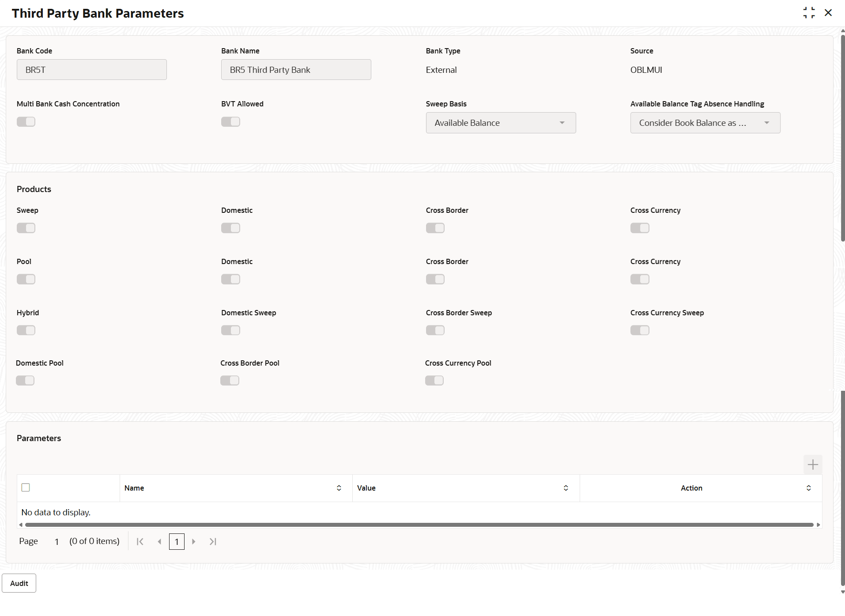Toggle Multi Bank Cash Concentration

click(x=26, y=122)
